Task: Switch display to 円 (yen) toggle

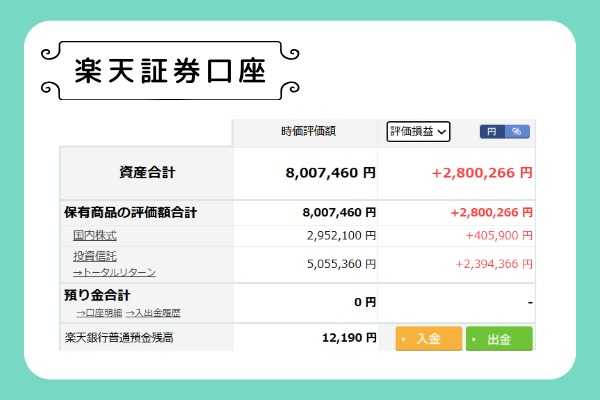Action: click(492, 132)
